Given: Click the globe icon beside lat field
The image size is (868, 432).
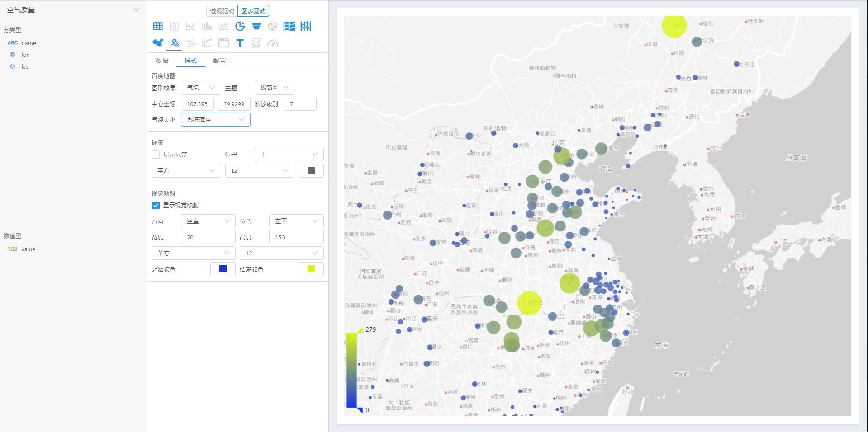Looking at the screenshot, I should pyautogui.click(x=13, y=66).
